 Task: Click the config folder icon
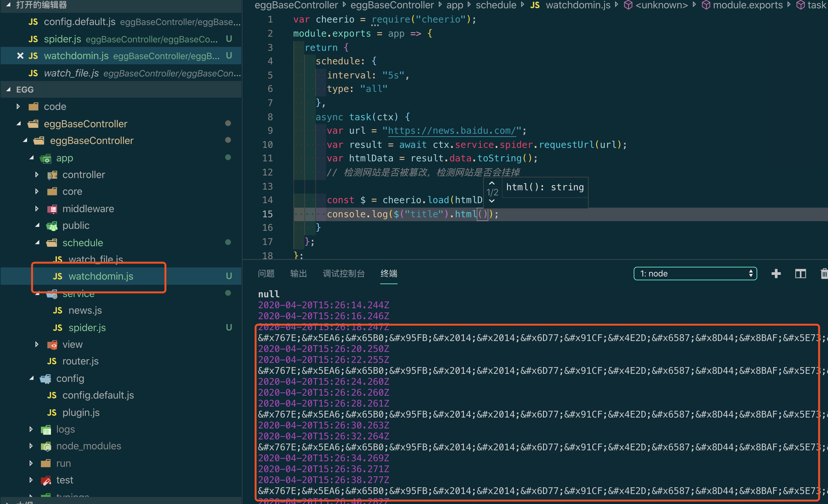pos(46,379)
